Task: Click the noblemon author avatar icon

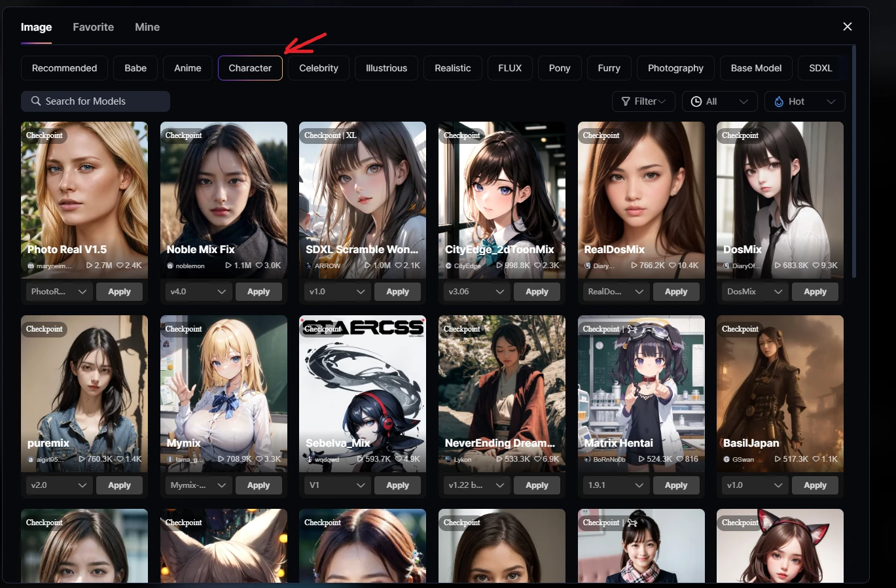Action: (170, 266)
